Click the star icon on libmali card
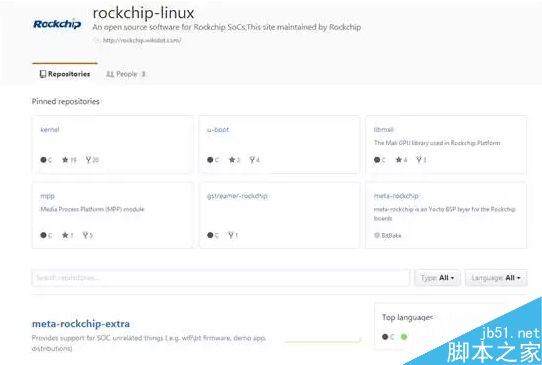The height and width of the screenshot is (365, 542). (399, 160)
